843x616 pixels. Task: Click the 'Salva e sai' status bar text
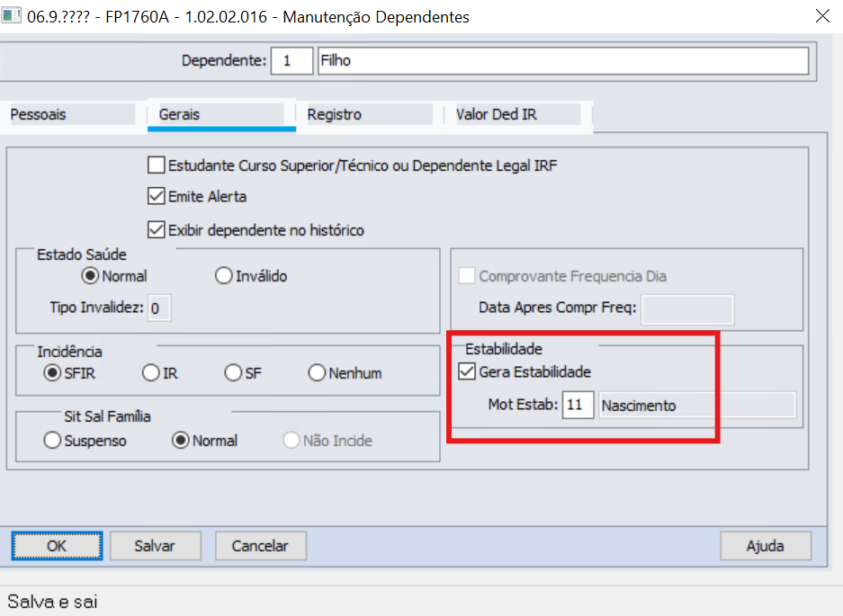click(x=52, y=602)
